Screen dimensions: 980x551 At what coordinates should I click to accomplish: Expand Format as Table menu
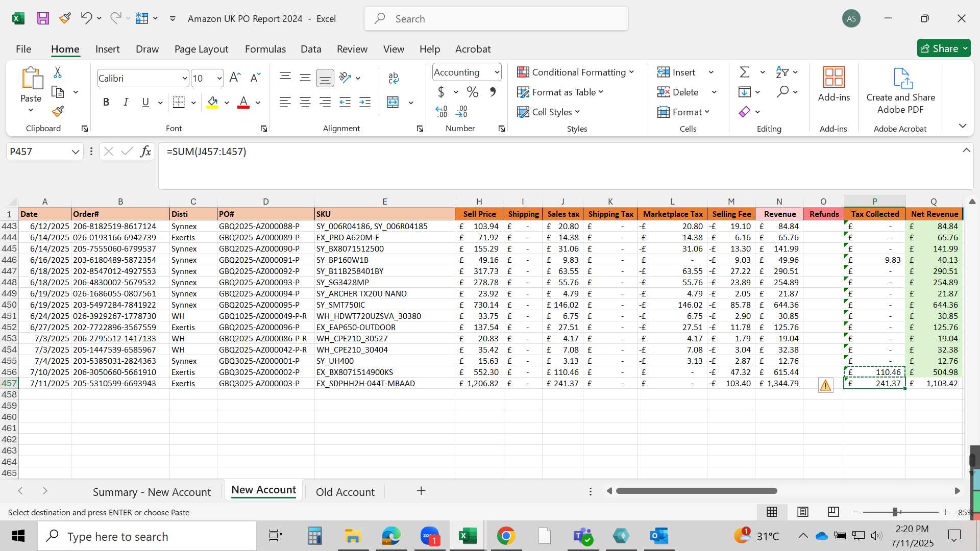(560, 92)
